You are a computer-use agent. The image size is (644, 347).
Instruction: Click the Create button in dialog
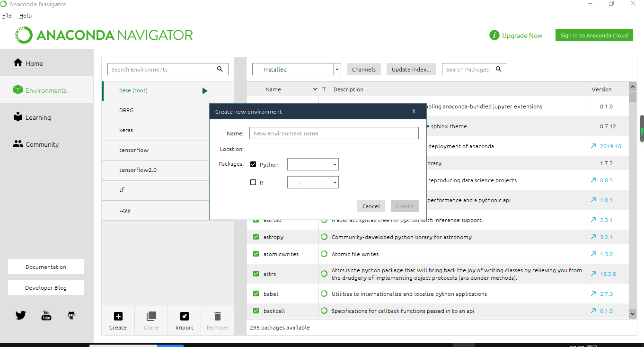point(405,206)
